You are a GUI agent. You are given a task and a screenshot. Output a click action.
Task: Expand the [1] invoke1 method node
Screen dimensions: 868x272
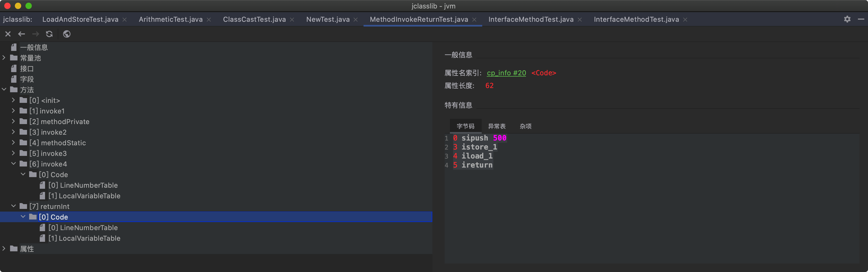click(14, 111)
